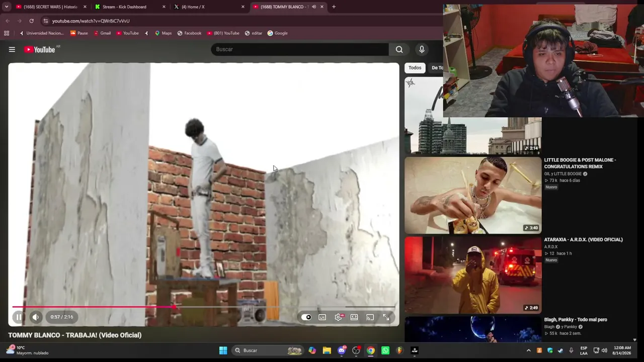Open the editar bookmark
This screenshot has width=644, height=362.
tap(254, 33)
